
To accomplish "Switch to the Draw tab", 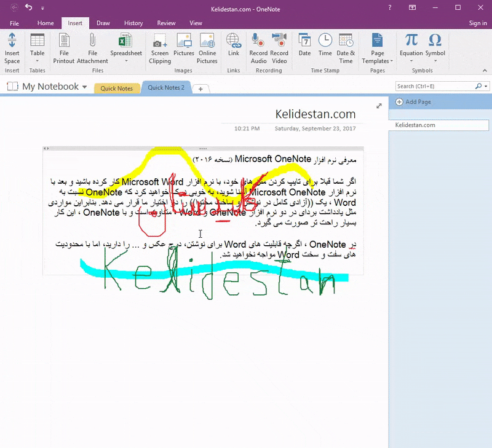I will [x=103, y=23].
